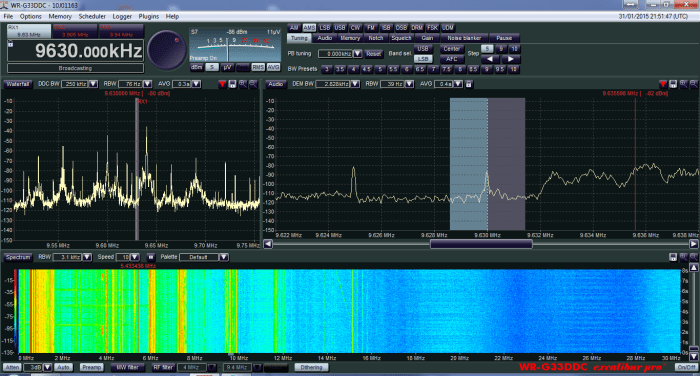The height and width of the screenshot is (376, 700).
Task: Click the lock icon next to demodulator AVG
Action: tap(469, 84)
